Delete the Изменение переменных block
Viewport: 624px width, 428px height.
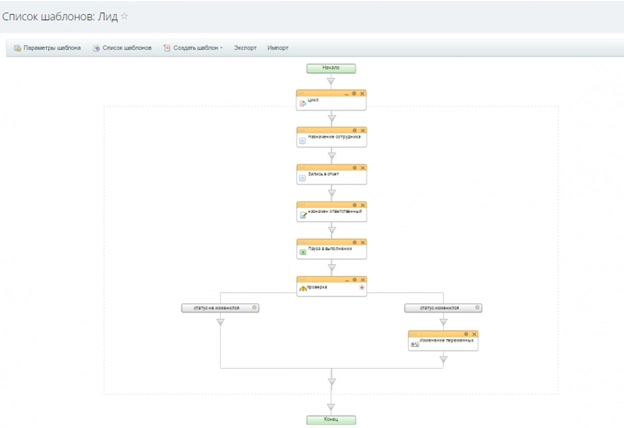pos(474,333)
